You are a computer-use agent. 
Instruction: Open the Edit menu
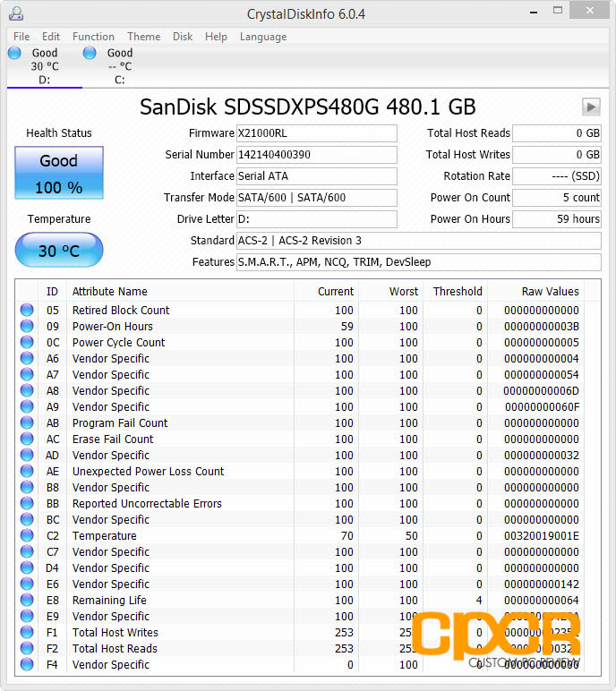coord(51,37)
